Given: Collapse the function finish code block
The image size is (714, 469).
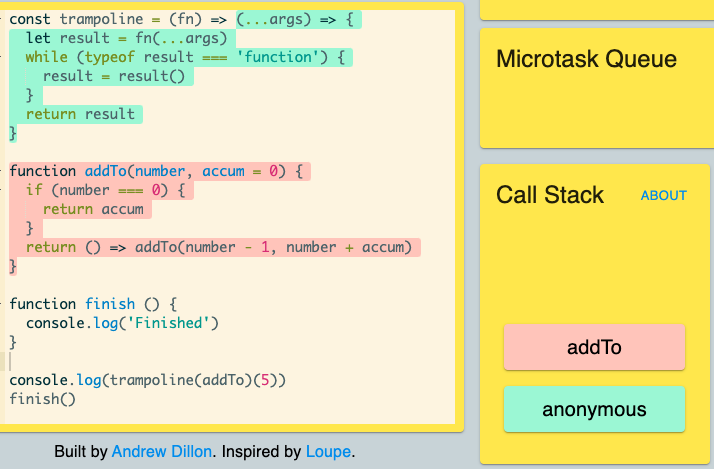Looking at the screenshot, I should [2, 304].
